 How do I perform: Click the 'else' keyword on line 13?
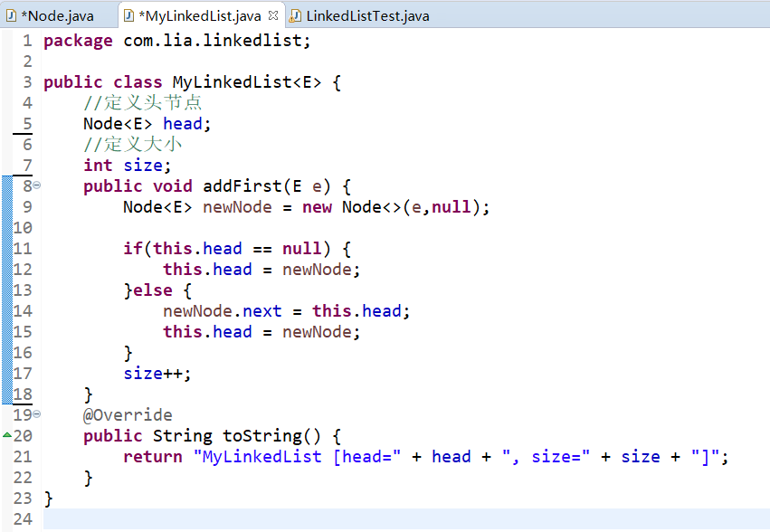coord(153,290)
